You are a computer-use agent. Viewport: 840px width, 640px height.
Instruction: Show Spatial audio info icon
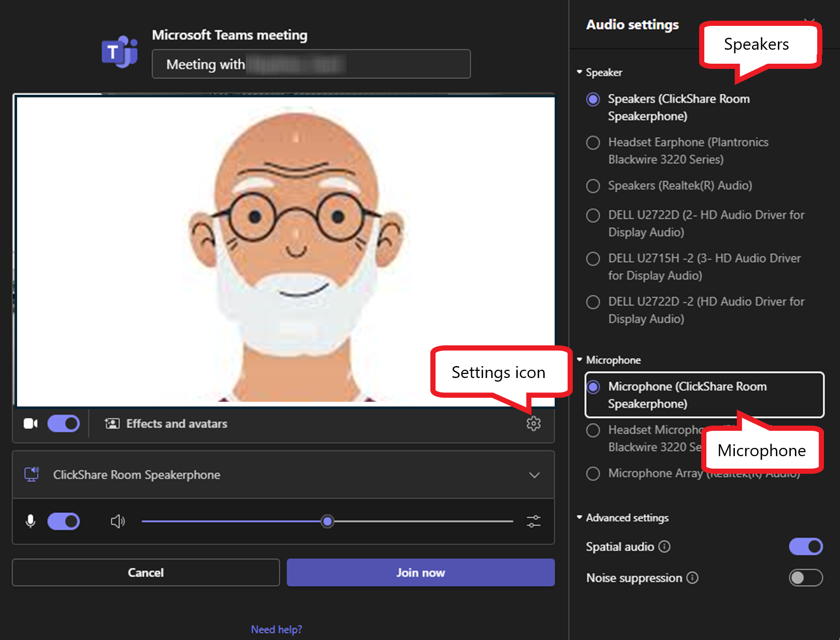[x=664, y=546]
